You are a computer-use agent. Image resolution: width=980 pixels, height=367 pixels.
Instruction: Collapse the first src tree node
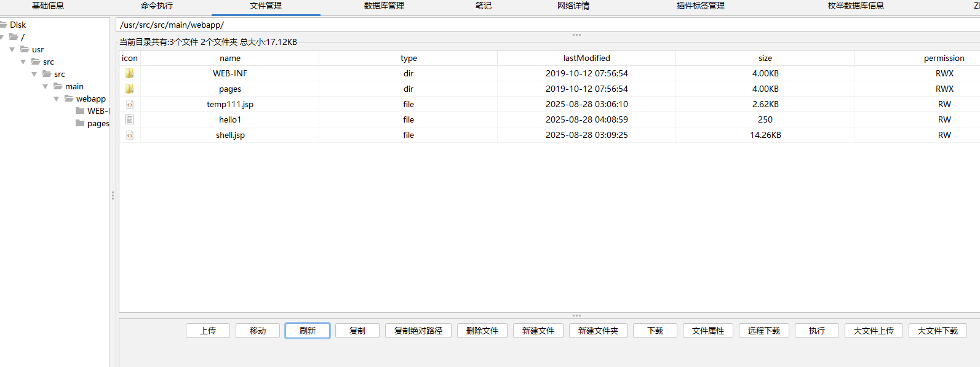point(23,62)
